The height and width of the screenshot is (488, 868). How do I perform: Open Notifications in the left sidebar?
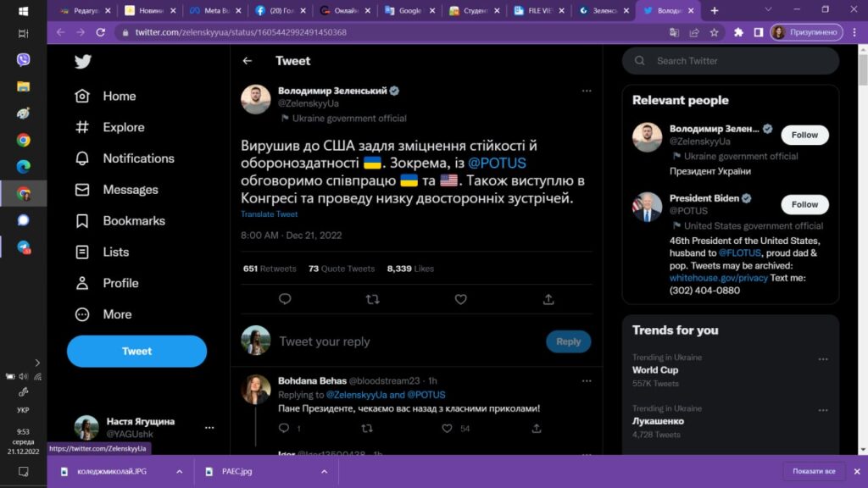coord(138,158)
